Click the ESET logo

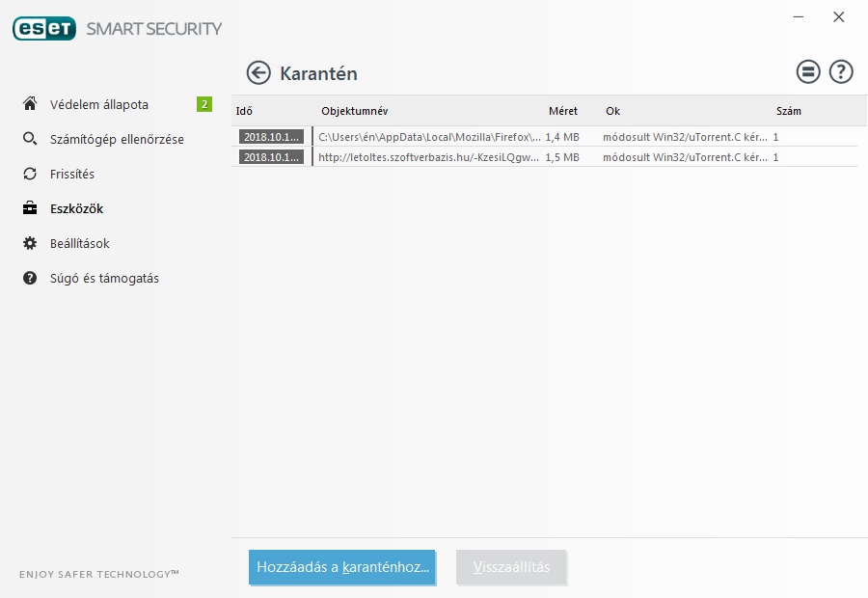pos(43,29)
